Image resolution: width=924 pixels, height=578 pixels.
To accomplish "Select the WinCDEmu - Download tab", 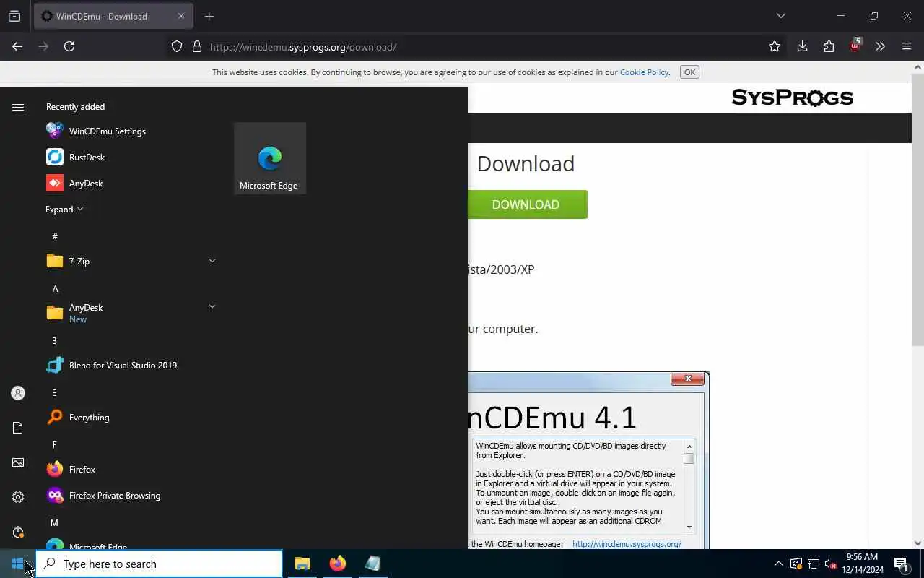I will [x=113, y=16].
